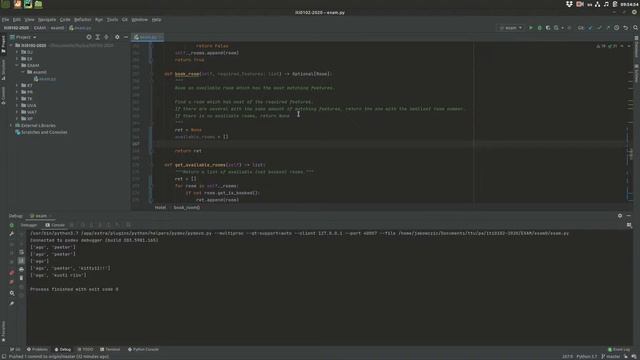The image size is (640, 360).
Task: Rerun debug session green icon
Action: tap(11, 225)
